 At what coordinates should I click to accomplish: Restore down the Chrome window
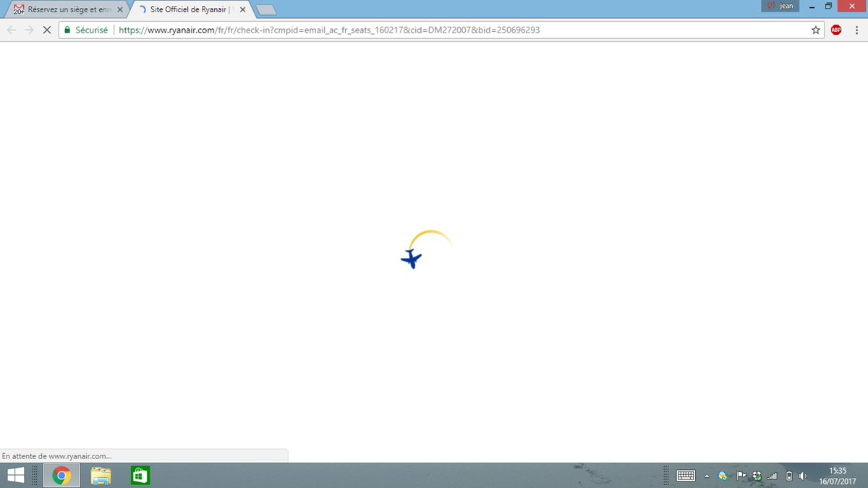[829, 6]
